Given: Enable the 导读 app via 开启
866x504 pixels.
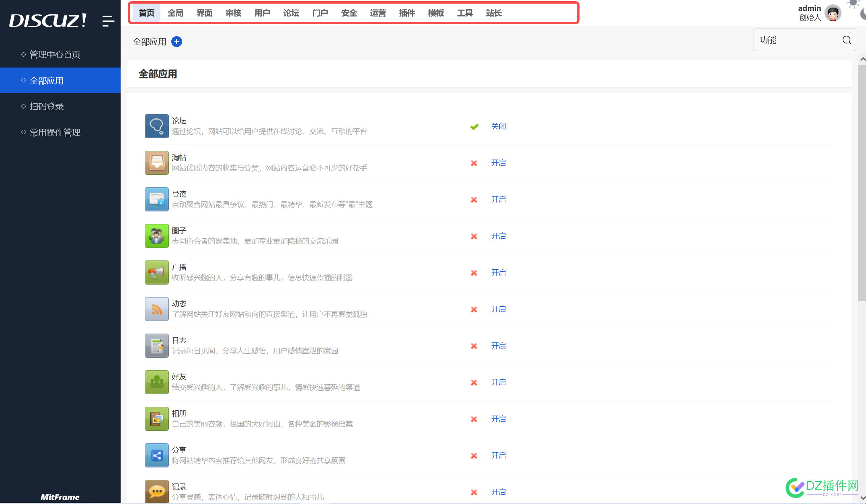Looking at the screenshot, I should click(499, 199).
